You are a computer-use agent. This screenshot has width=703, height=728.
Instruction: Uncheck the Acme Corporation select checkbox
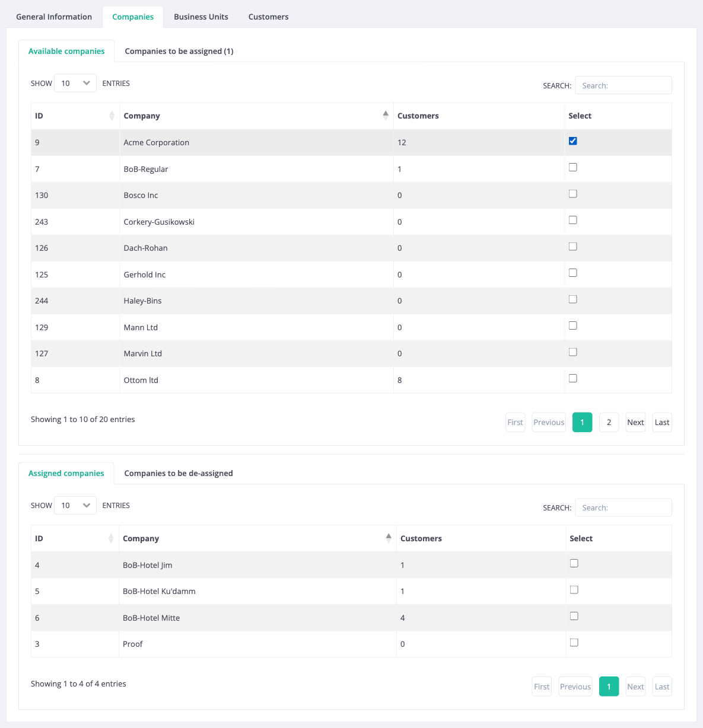[x=572, y=141]
